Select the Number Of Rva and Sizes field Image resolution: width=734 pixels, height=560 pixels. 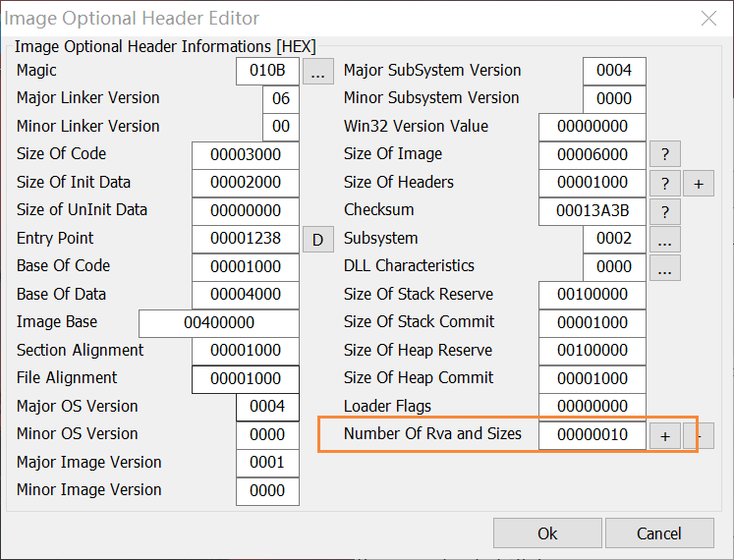593,435
